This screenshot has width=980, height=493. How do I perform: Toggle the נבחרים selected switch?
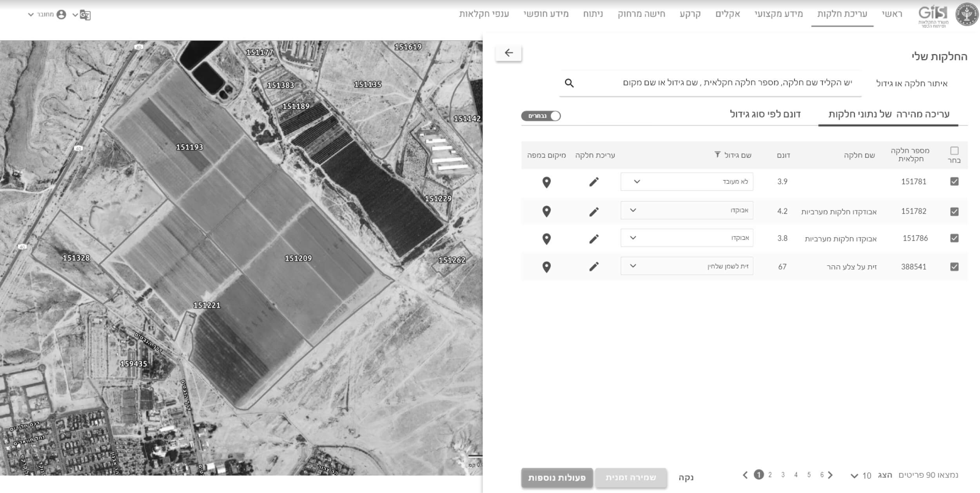pyautogui.click(x=541, y=116)
